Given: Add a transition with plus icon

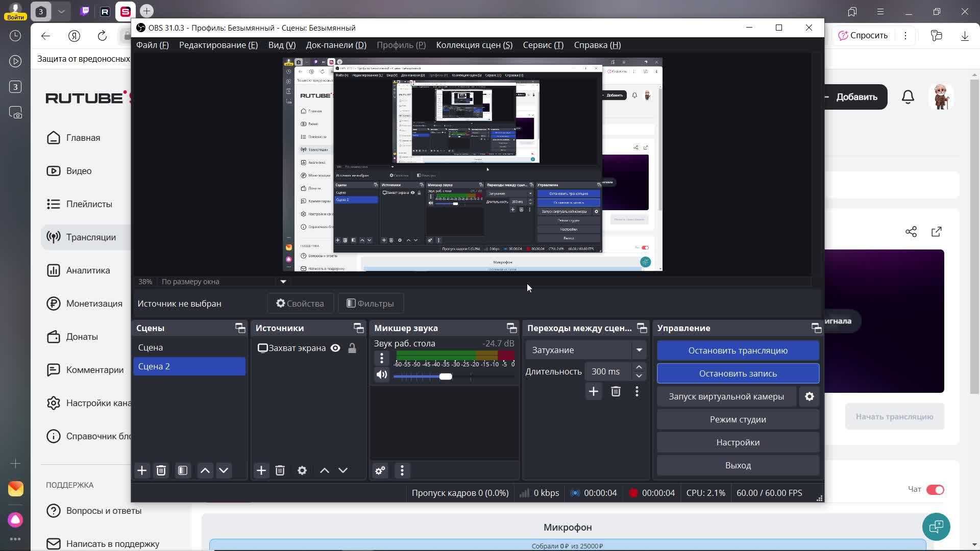Looking at the screenshot, I should click(x=594, y=391).
